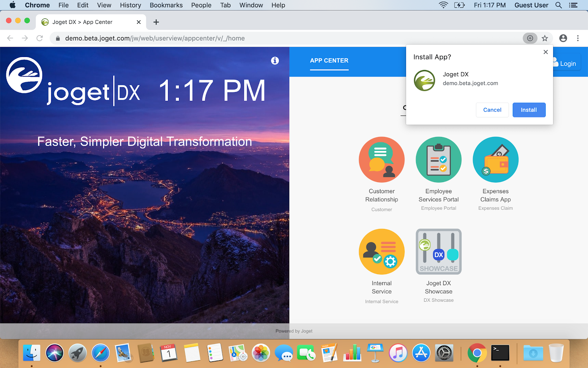
Task: Click the Guest User menu bar item
Action: click(531, 5)
